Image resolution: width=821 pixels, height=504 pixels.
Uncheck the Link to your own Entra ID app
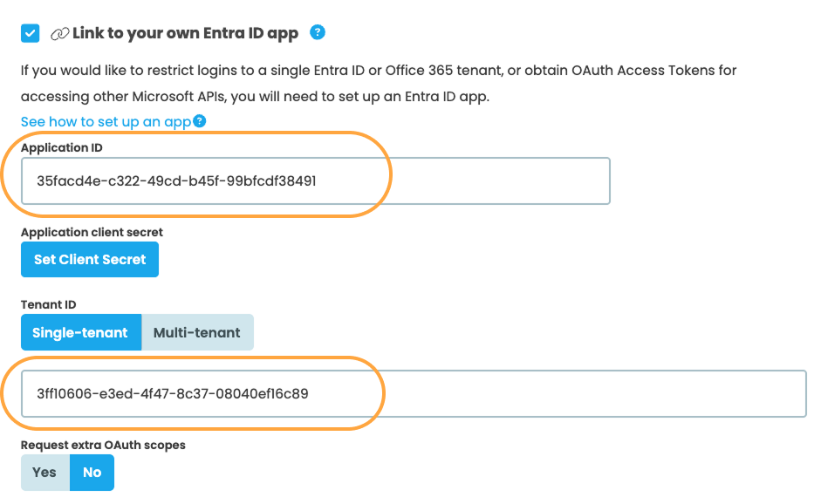point(28,32)
